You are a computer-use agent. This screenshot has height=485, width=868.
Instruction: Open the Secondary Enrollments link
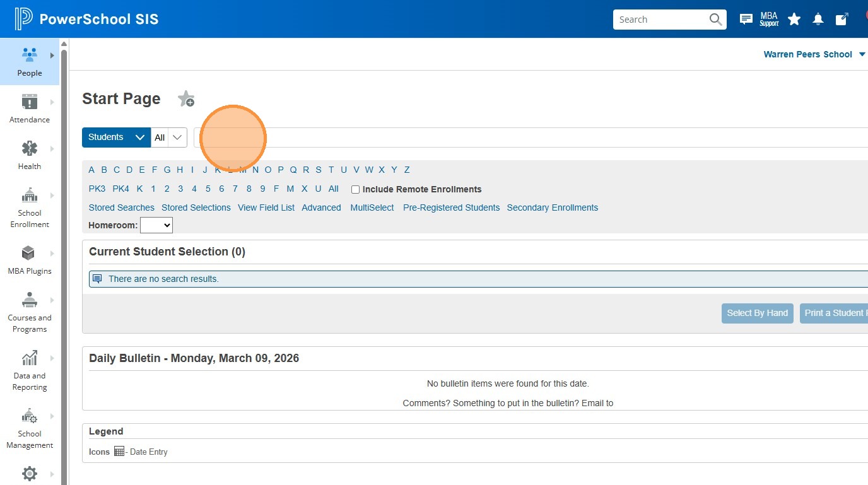click(x=553, y=207)
